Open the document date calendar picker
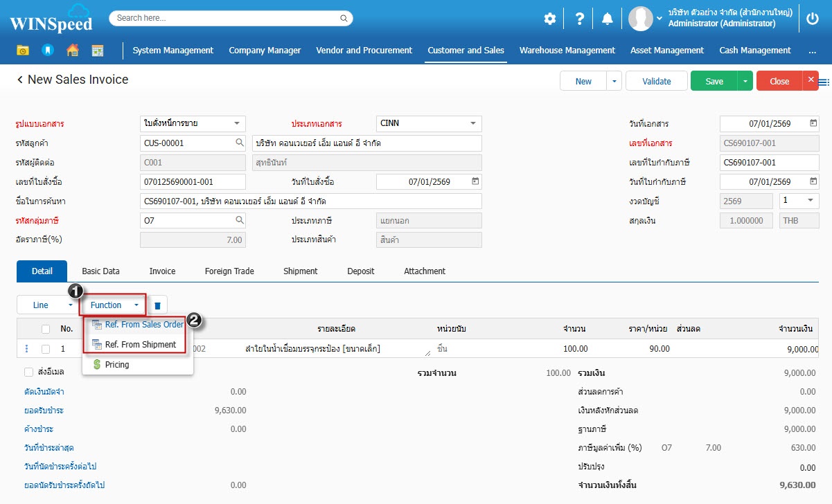This screenshot has height=504, width=832. click(813, 124)
